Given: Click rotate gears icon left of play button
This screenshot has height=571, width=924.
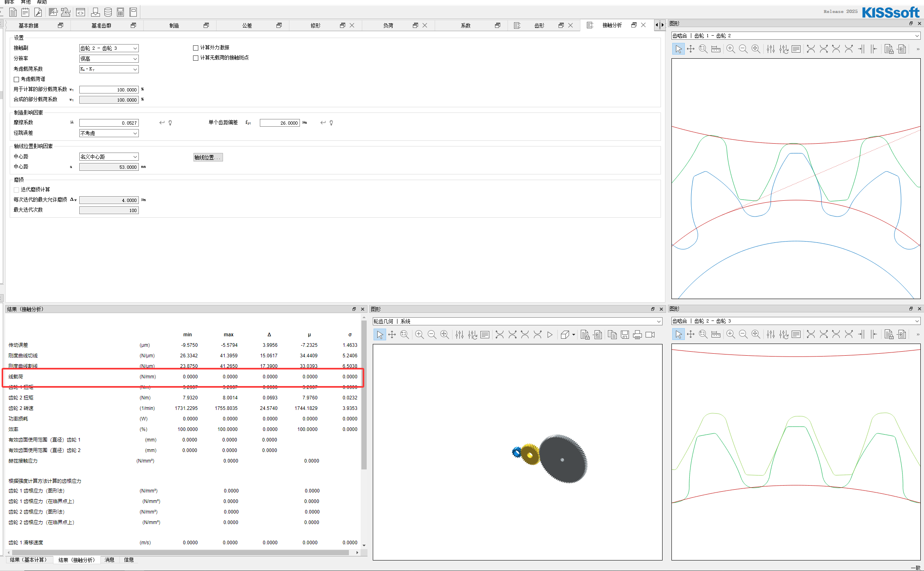Looking at the screenshot, I should point(537,334).
